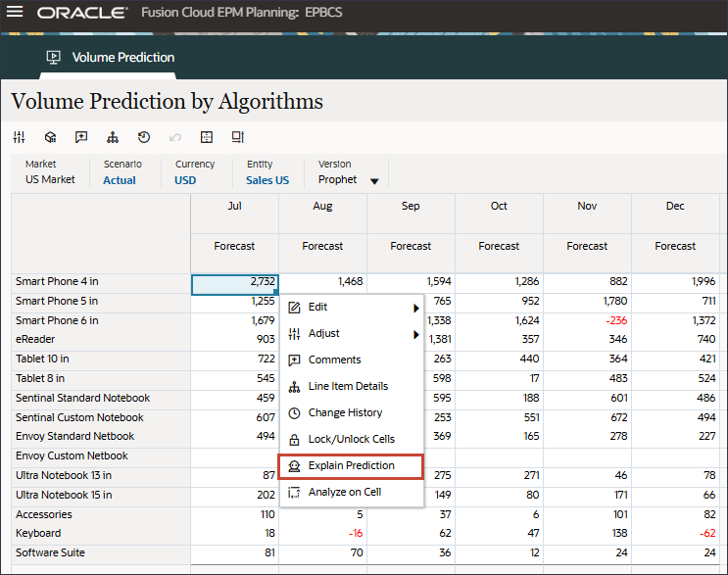Viewport: 728px width, 575px height.
Task: Choose Adjust from the context menu
Action: (352, 334)
